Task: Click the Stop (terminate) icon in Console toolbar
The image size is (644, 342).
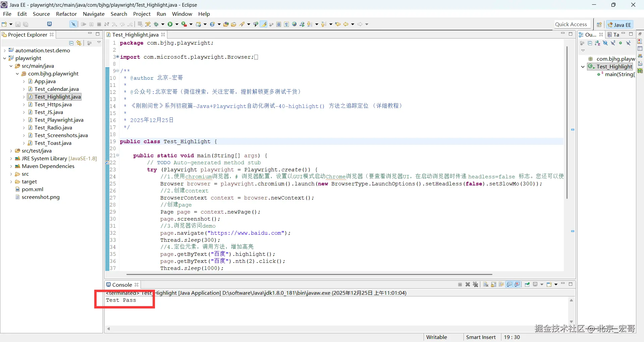Action: coord(460,285)
